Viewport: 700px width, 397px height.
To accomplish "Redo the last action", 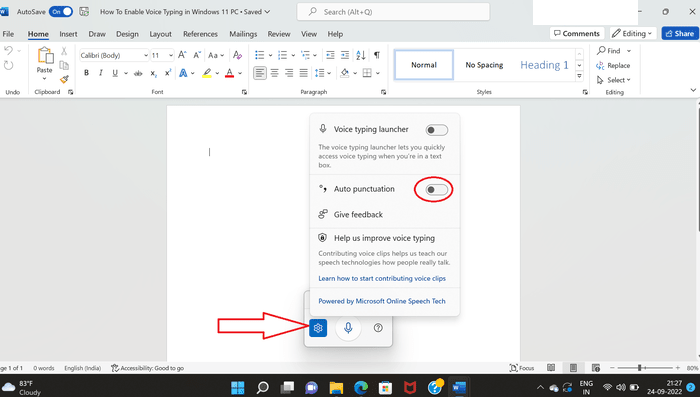I will (x=8, y=66).
